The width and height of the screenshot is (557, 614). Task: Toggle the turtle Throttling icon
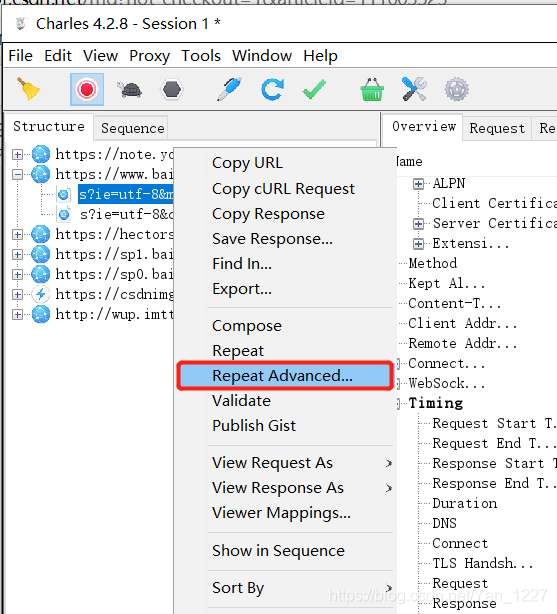coord(130,90)
